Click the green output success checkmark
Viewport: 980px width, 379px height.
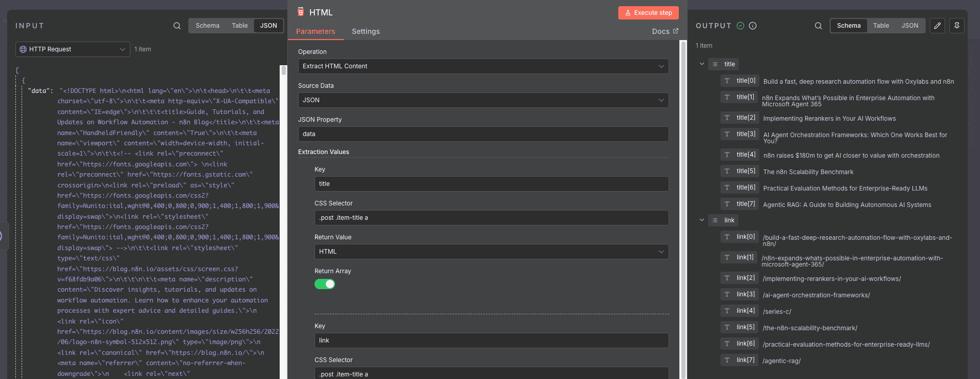pyautogui.click(x=740, y=26)
